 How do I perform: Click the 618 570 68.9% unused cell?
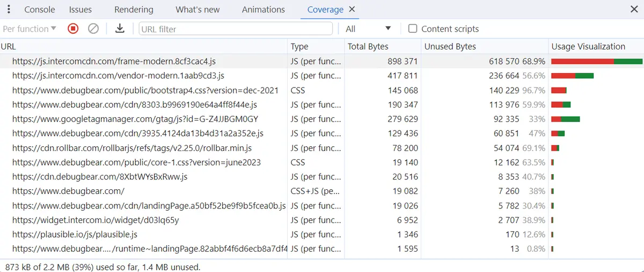[x=485, y=61]
